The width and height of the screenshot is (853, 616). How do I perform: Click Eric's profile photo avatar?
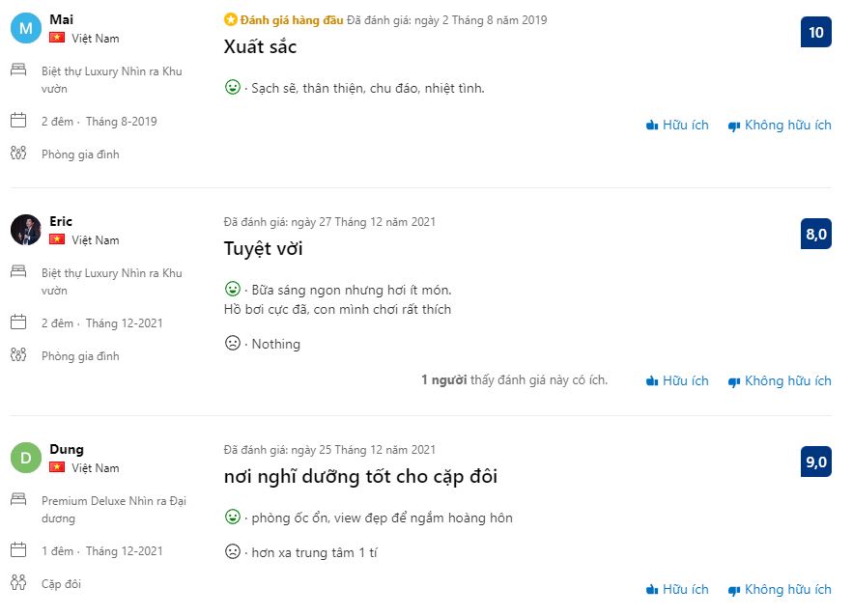pos(26,230)
